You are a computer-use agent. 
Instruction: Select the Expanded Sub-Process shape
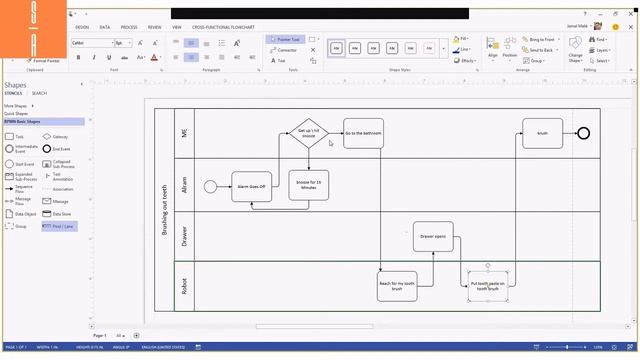[21, 177]
